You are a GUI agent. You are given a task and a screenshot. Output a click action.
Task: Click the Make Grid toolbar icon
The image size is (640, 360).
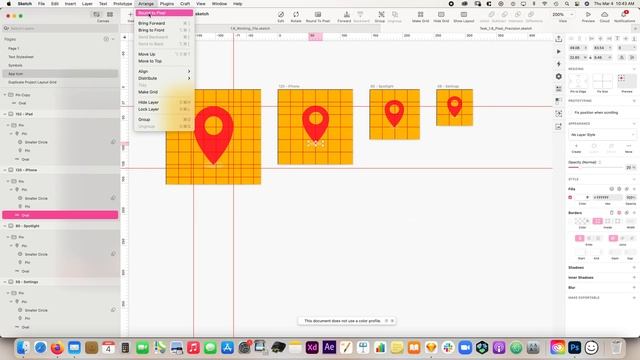[x=420, y=16]
